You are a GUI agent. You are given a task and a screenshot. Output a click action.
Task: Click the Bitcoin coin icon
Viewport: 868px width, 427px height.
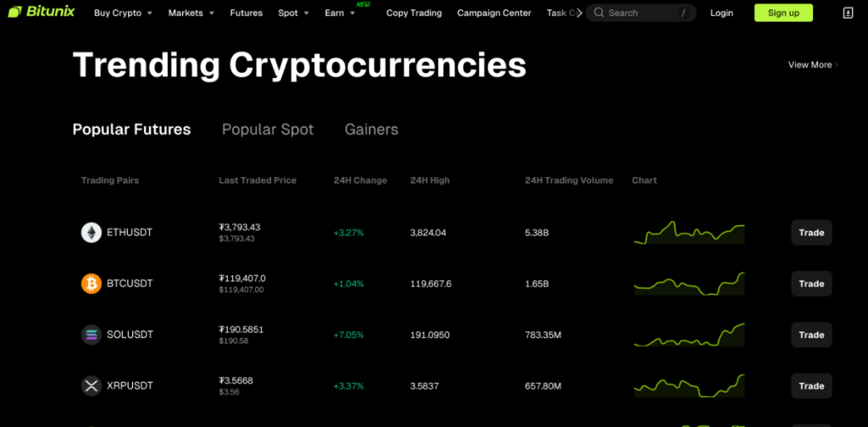tap(91, 284)
